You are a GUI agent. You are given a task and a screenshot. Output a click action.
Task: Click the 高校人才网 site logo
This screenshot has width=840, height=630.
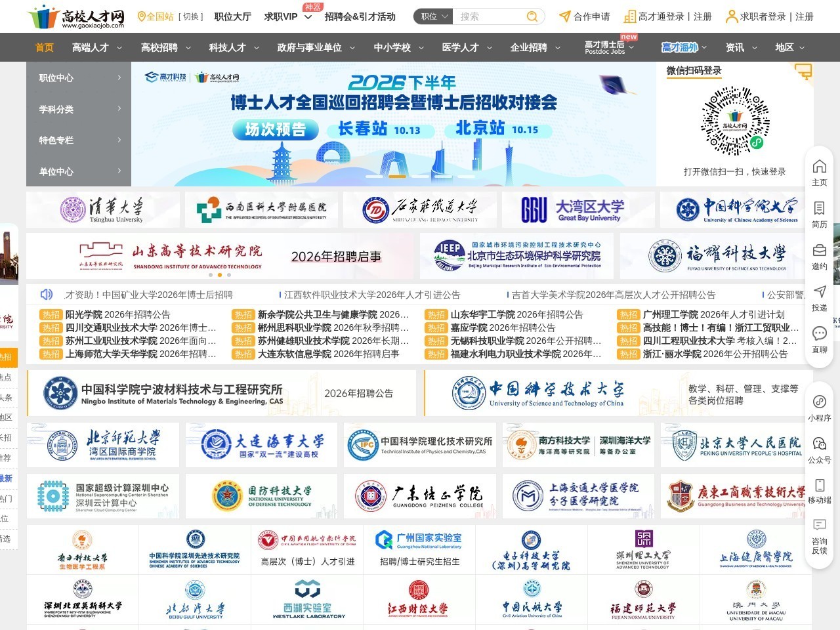click(77, 16)
